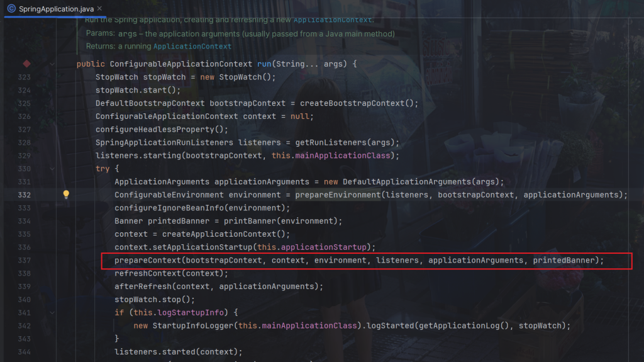Screen dimensions: 644x362
Task: Click line number 323 in gutter
Action: point(24,77)
